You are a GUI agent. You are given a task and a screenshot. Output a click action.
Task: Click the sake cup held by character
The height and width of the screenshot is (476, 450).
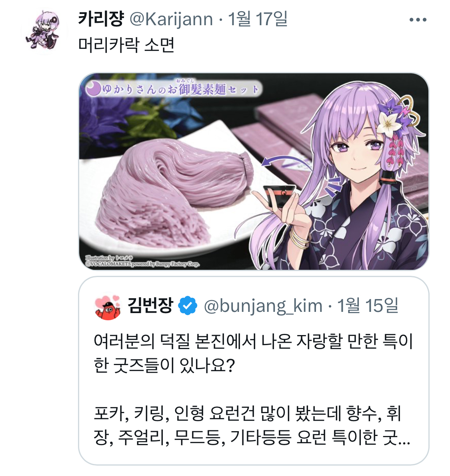[279, 195]
